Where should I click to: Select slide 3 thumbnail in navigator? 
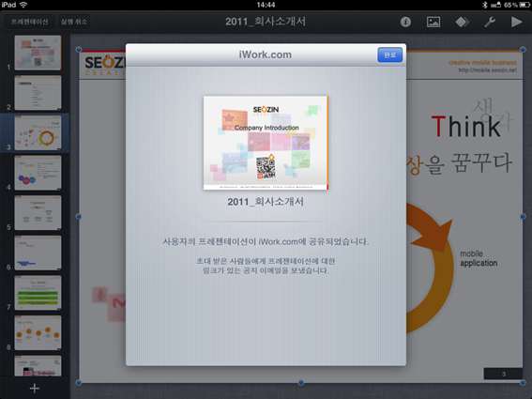click(x=38, y=132)
